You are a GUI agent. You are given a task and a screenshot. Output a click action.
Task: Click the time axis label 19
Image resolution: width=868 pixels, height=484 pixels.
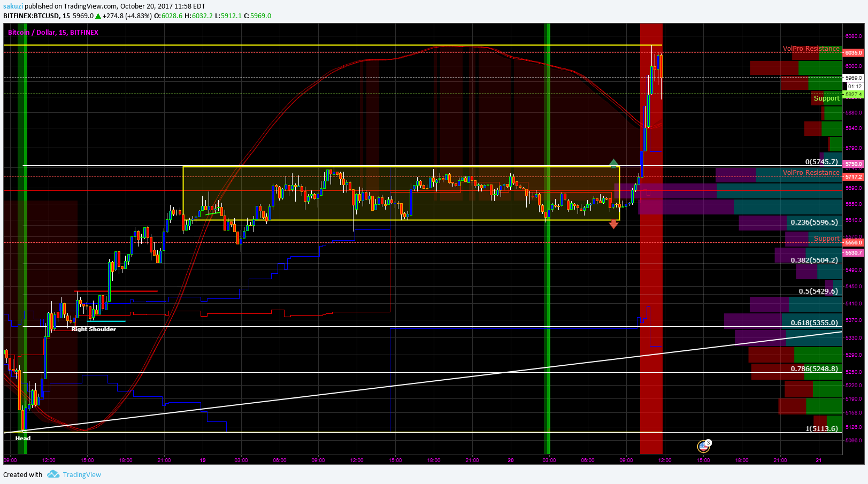[x=203, y=460]
